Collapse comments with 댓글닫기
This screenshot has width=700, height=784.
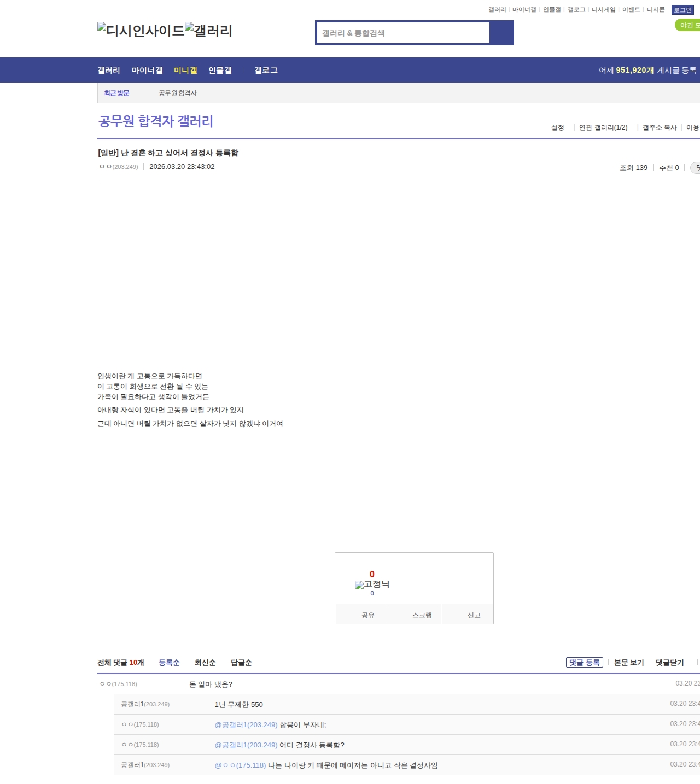(x=670, y=663)
